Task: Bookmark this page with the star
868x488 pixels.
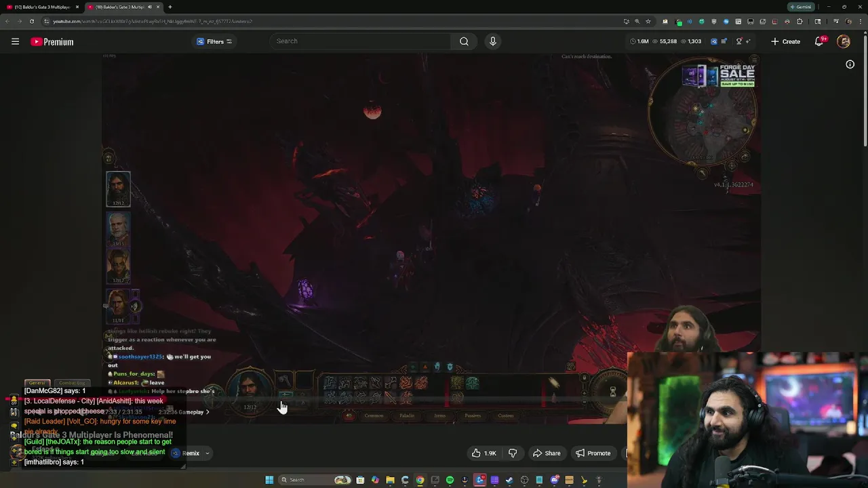Action: tap(648, 21)
